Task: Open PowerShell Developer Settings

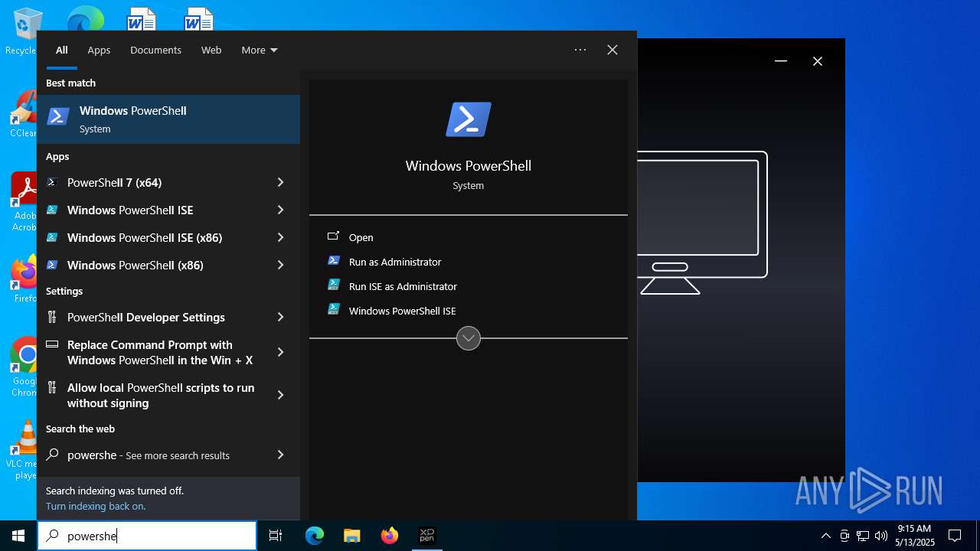Action: point(152,317)
